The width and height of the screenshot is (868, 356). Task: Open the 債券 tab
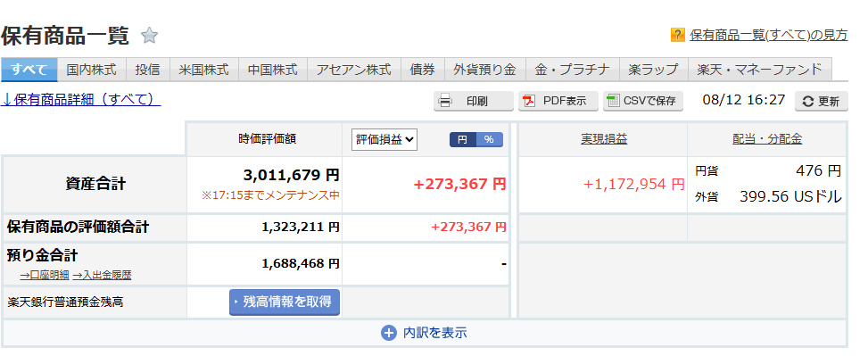pyautogui.click(x=422, y=70)
